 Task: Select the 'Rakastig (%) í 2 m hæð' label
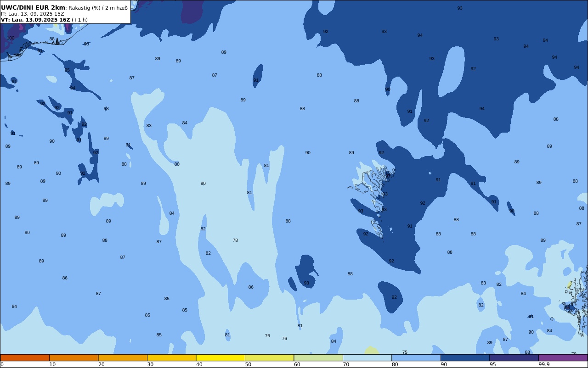pyautogui.click(x=98, y=8)
